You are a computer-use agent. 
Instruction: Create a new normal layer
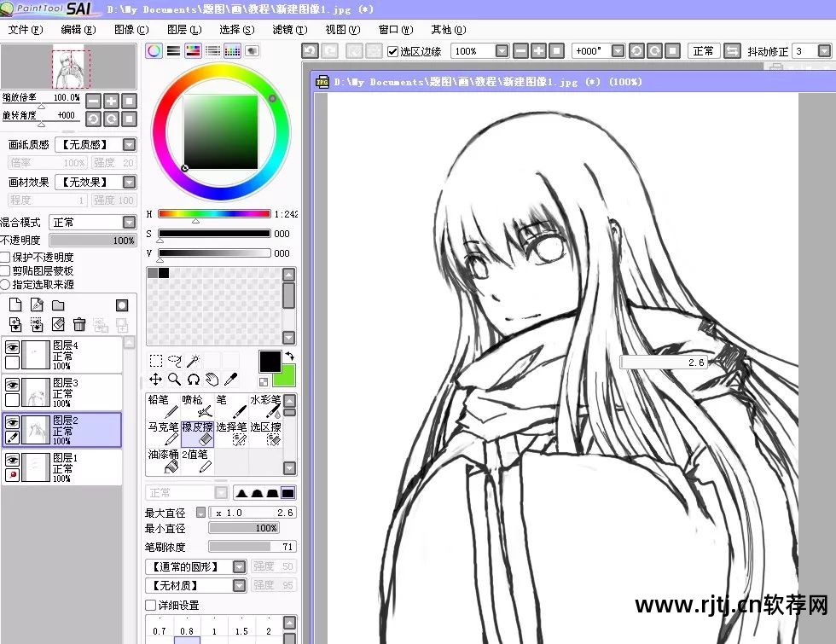[15, 305]
